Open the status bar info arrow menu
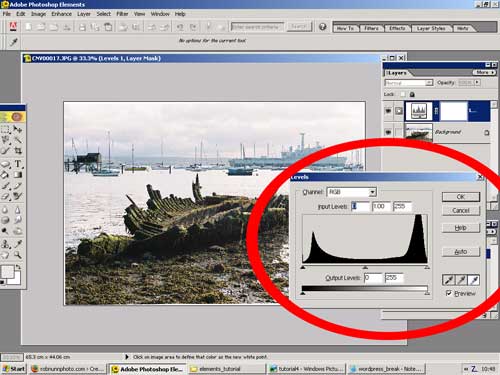 tap(127, 357)
